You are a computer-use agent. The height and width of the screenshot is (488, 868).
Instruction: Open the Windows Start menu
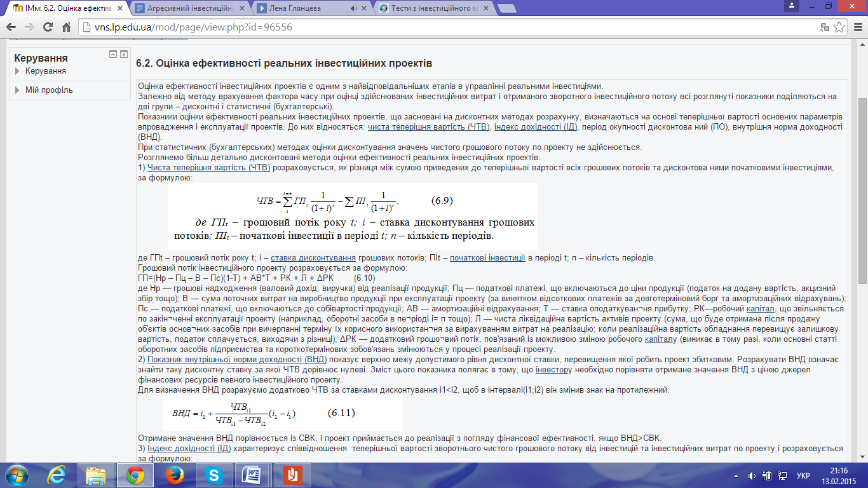pos(17,475)
